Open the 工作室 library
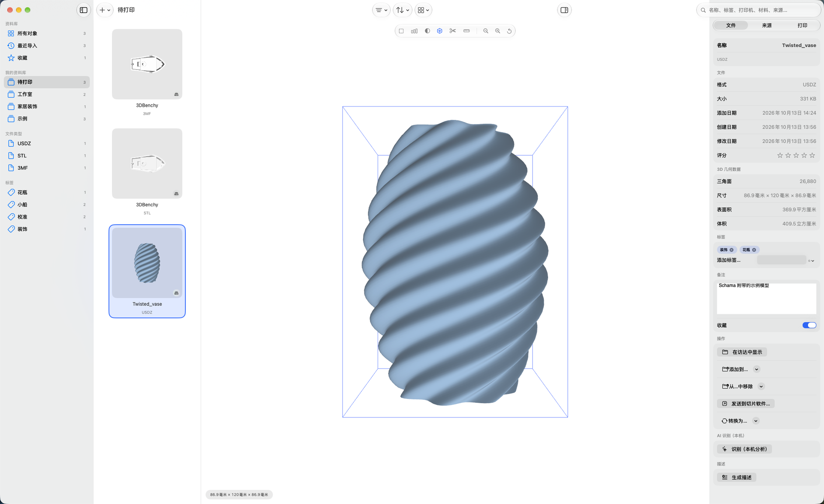The height and width of the screenshot is (504, 824). click(x=47, y=94)
